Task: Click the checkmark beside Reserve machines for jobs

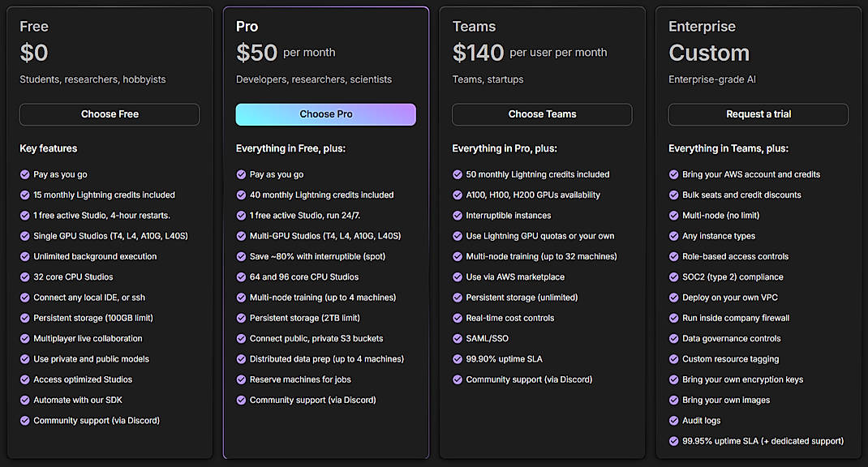Action: coord(241,379)
